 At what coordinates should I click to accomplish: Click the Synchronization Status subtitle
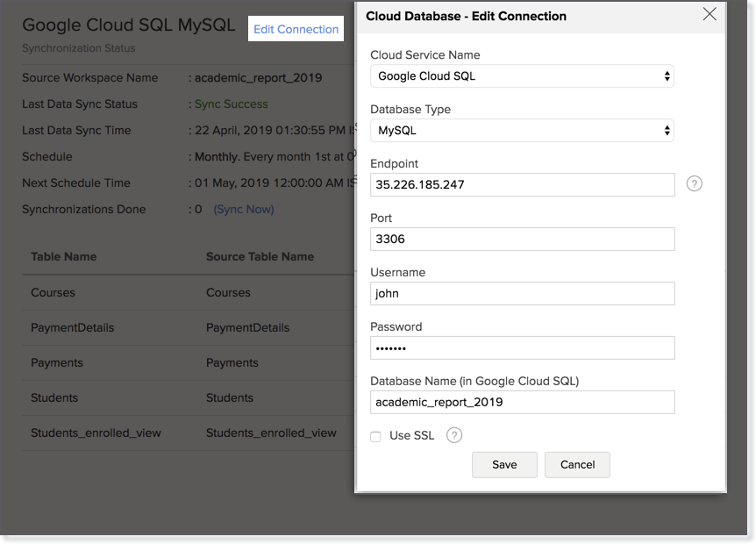tap(79, 48)
